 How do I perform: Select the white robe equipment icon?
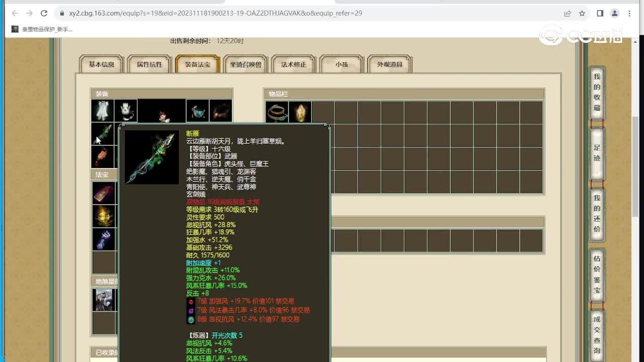tap(103, 111)
